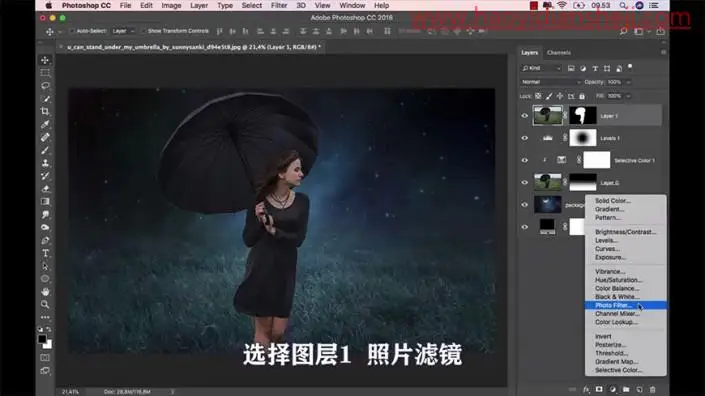This screenshot has width=705, height=396.
Task: Select the Pen tool
Action: 45,240
